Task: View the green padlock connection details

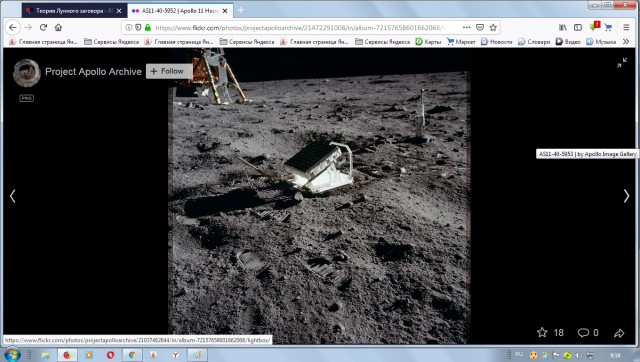Action: click(148, 27)
